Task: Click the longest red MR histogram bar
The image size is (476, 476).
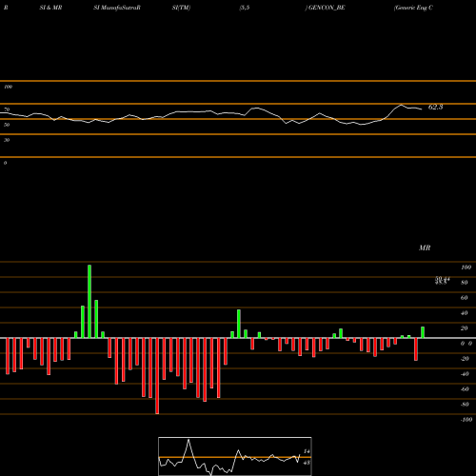Action: [x=157, y=376]
